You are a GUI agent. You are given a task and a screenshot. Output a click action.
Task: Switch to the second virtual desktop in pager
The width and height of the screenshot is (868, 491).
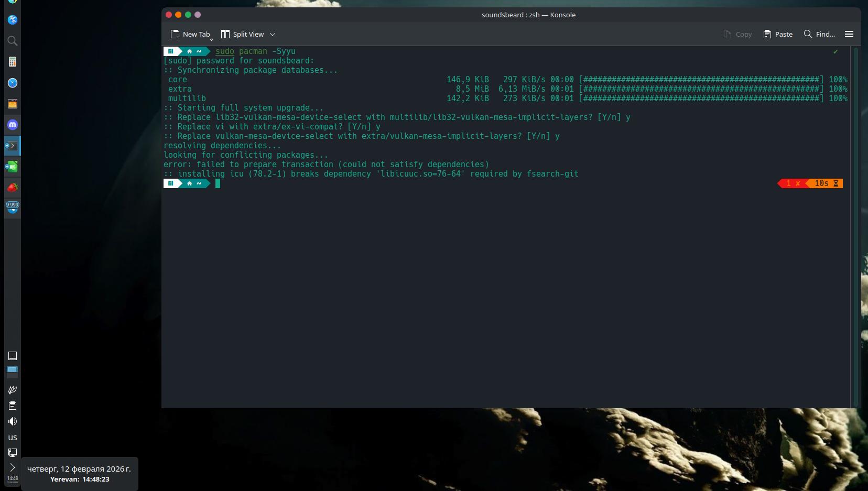pyautogui.click(x=13, y=371)
